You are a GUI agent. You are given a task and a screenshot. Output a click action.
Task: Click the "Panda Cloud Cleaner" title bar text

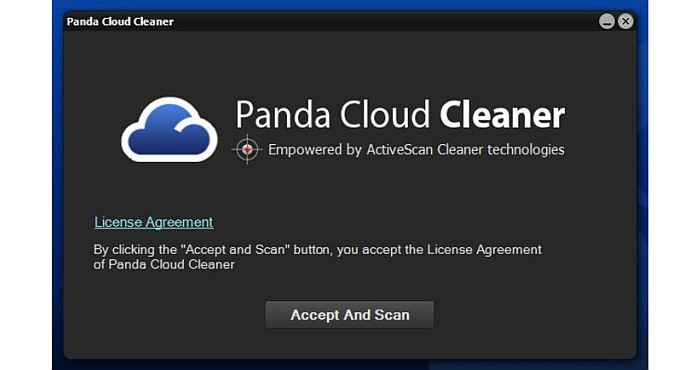coord(120,21)
